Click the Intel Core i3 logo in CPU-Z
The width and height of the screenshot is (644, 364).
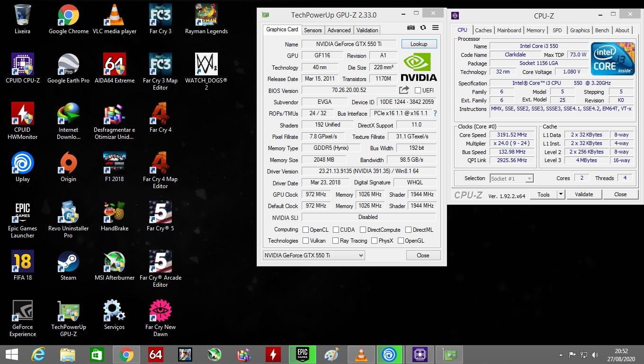click(613, 58)
